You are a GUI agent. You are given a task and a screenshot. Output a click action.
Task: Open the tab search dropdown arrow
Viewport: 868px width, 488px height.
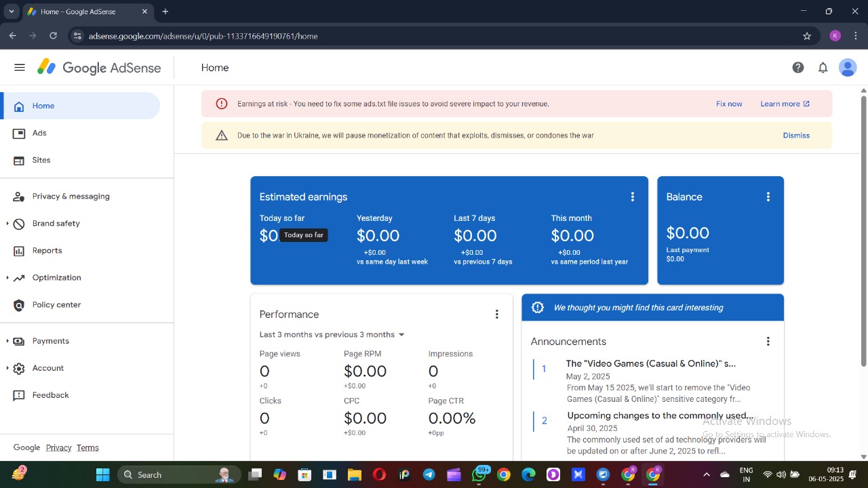tap(12, 12)
